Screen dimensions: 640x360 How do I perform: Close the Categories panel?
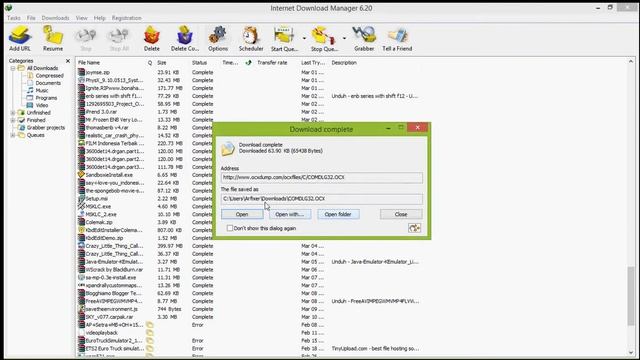pyautogui.click(x=68, y=61)
